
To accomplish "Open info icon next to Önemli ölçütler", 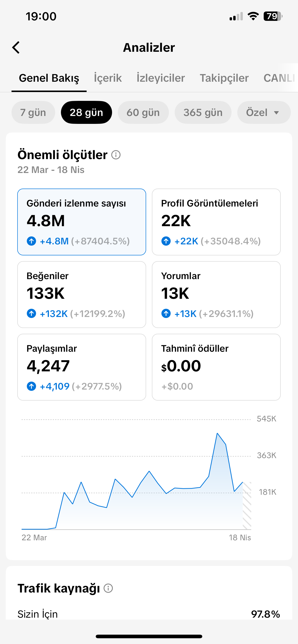I will pyautogui.click(x=116, y=155).
